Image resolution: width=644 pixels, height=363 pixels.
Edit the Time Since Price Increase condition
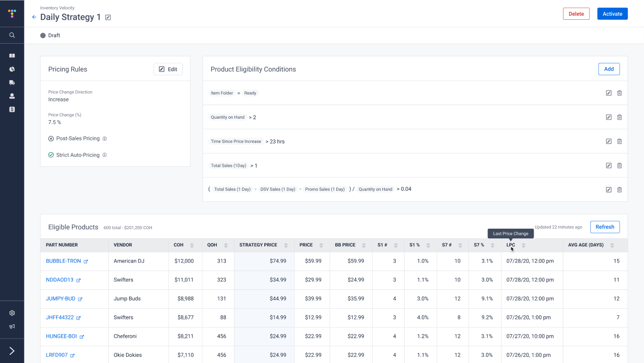(608, 141)
